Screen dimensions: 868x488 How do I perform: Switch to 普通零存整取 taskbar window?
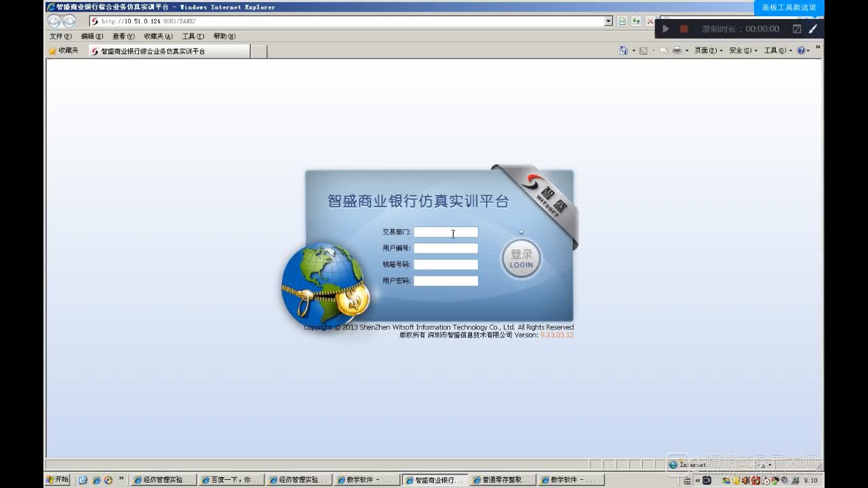[x=502, y=480]
